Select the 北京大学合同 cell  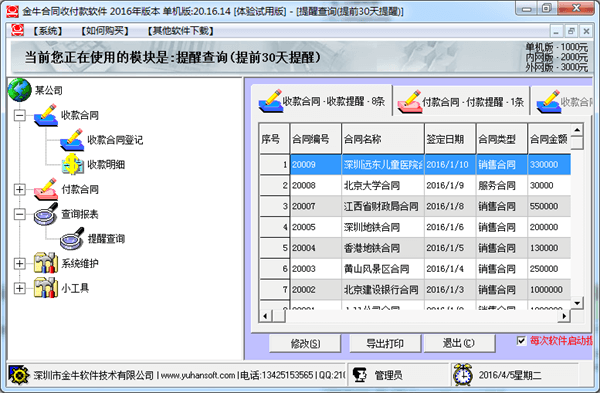(383, 186)
